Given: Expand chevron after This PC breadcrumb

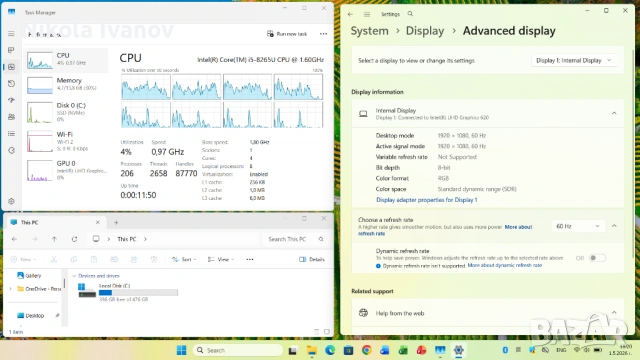Looking at the screenshot, I should [145, 239].
